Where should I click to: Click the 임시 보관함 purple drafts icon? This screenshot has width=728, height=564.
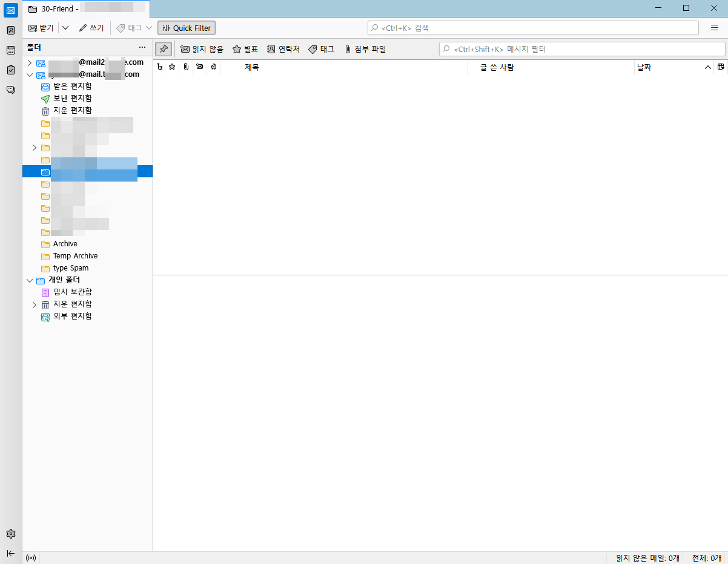point(45,292)
